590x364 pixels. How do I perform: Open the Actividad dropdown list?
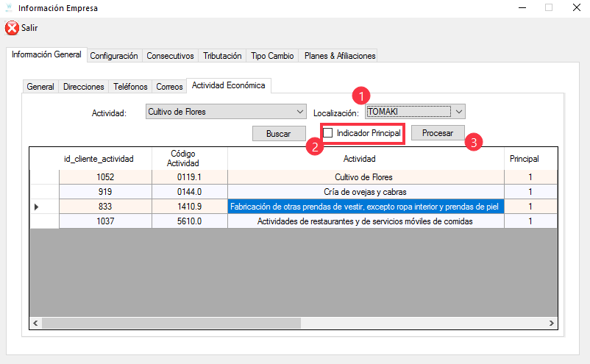tap(299, 112)
